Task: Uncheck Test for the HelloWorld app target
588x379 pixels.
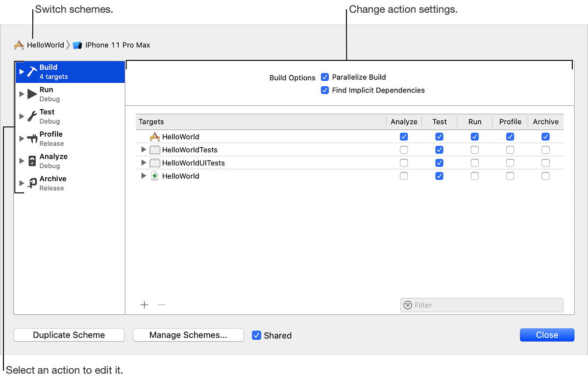Action: coord(440,137)
